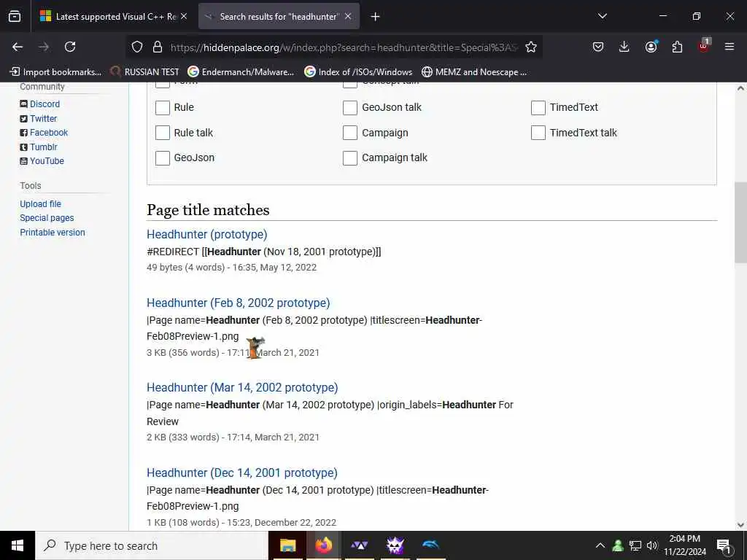Image resolution: width=747 pixels, height=560 pixels.
Task: Close the headhunter search results tab
Action: (348, 16)
